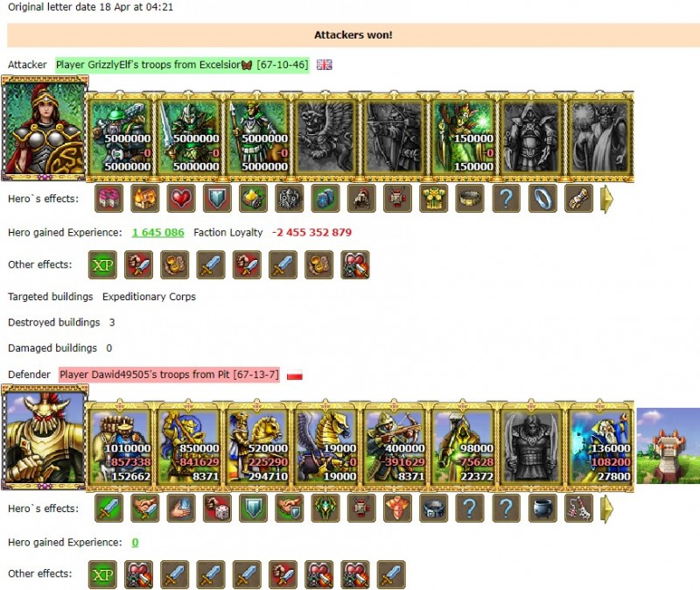Open Player GrizzlyElf's troops from Excelsior link
The image size is (700, 590).
[x=182, y=65]
